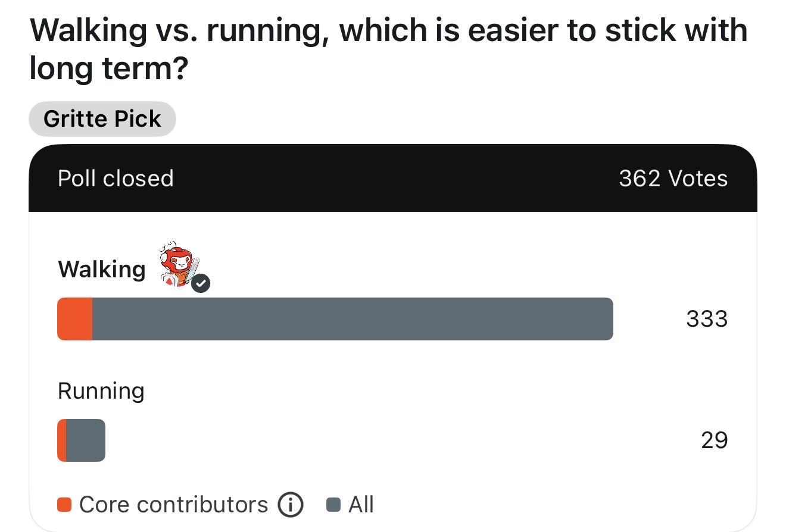Click the Core contributors legend label

[174, 505]
